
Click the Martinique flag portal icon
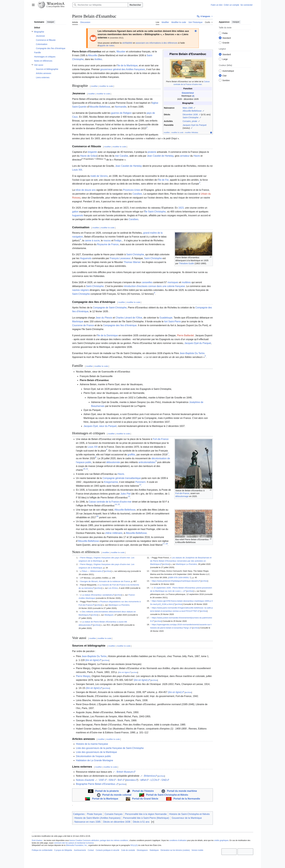point(87,799)
